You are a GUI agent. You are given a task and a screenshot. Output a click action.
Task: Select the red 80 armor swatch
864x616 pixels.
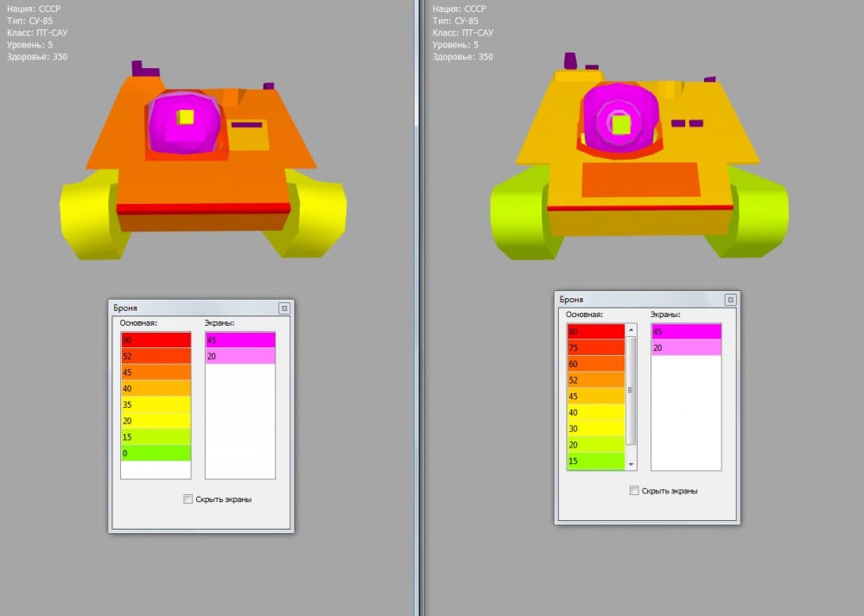595,332
